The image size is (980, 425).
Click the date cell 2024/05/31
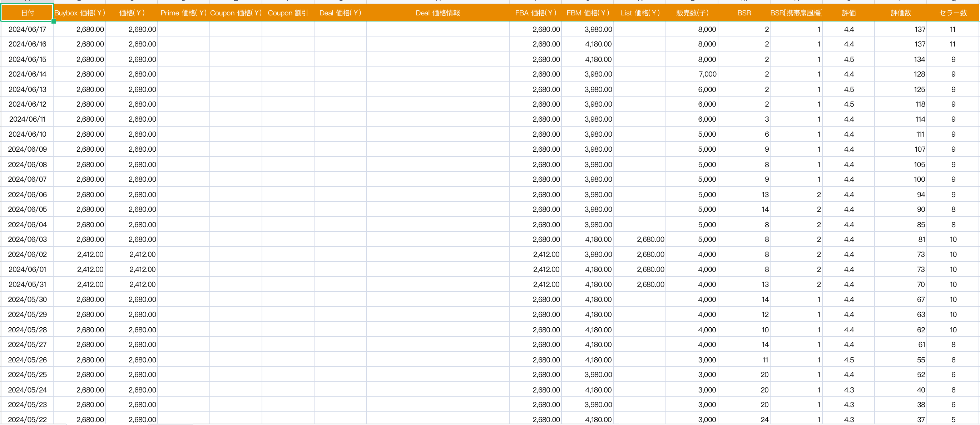coord(27,284)
